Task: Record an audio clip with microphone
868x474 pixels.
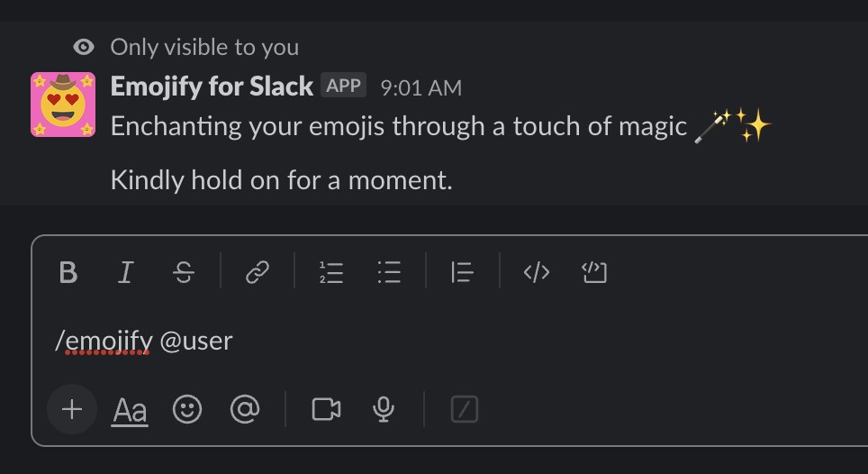Action: point(384,410)
